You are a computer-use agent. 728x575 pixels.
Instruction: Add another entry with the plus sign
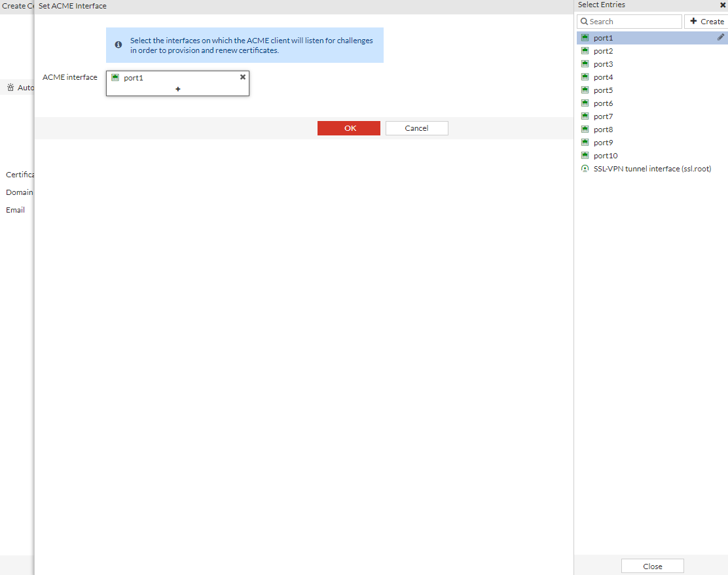pyautogui.click(x=178, y=89)
